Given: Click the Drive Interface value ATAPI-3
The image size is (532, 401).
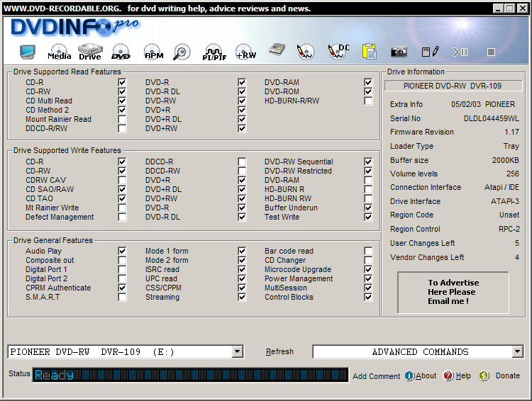Looking at the screenshot, I should click(505, 201).
